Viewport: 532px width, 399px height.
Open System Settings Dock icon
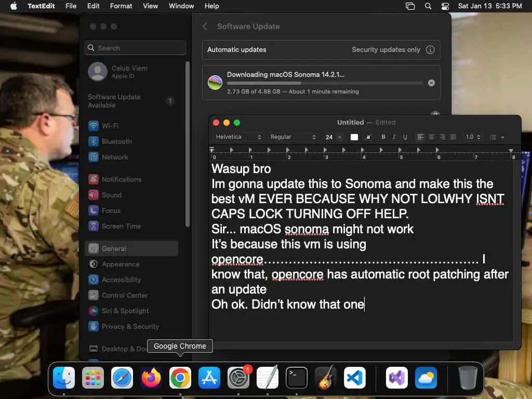[238, 378]
